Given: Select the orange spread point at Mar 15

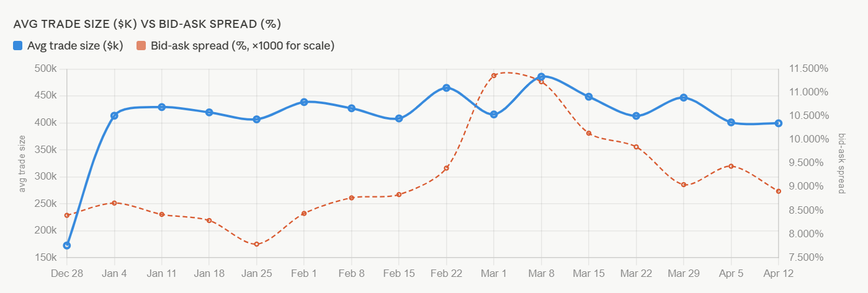Looking at the screenshot, I should (x=589, y=133).
